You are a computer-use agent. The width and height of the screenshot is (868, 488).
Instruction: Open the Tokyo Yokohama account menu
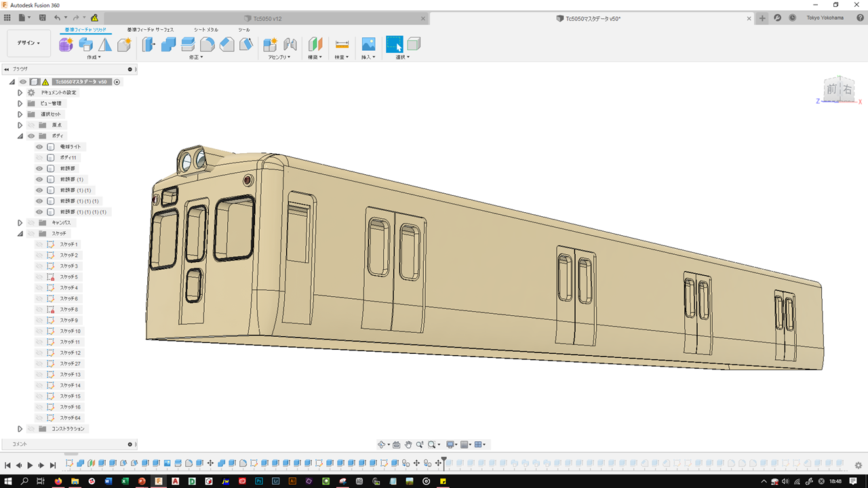(x=825, y=18)
